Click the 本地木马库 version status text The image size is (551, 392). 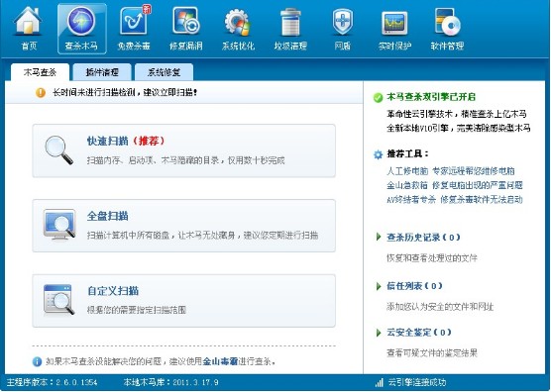[171, 382]
